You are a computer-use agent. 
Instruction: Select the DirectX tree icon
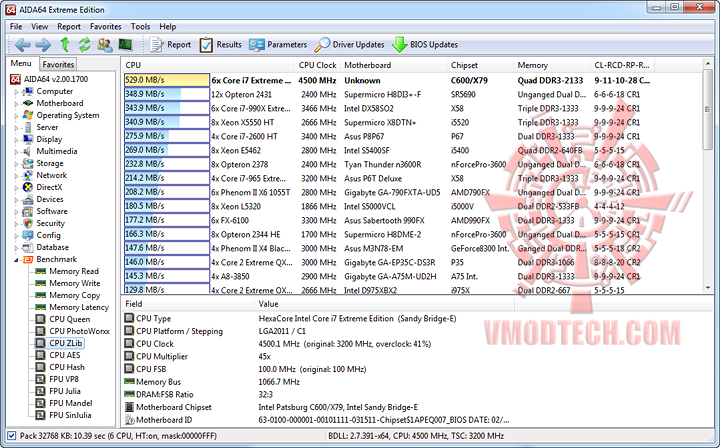coord(28,187)
